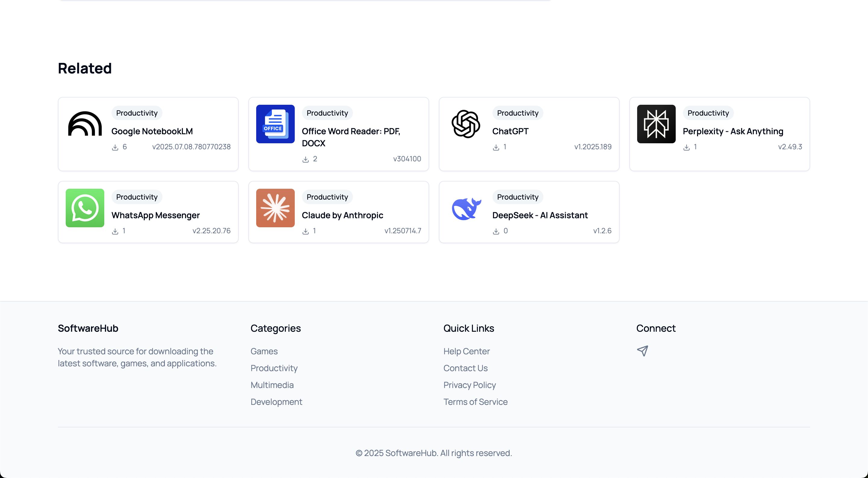Go to Multimedia category

[272, 385]
